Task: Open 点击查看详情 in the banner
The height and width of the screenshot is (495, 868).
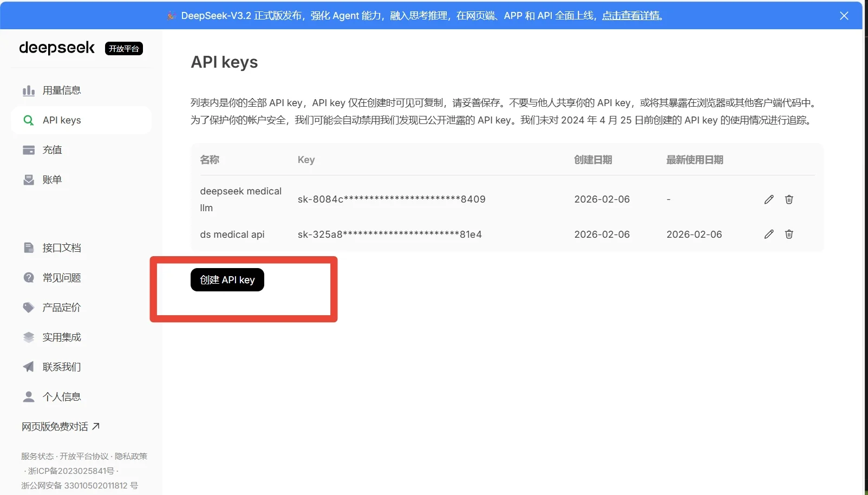Action: 631,16
